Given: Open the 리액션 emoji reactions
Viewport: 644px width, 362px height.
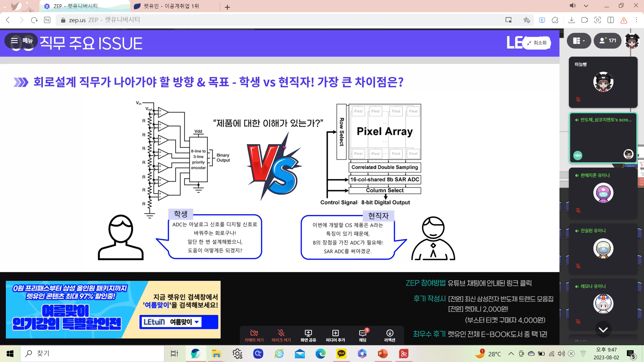Looking at the screenshot, I should (389, 335).
